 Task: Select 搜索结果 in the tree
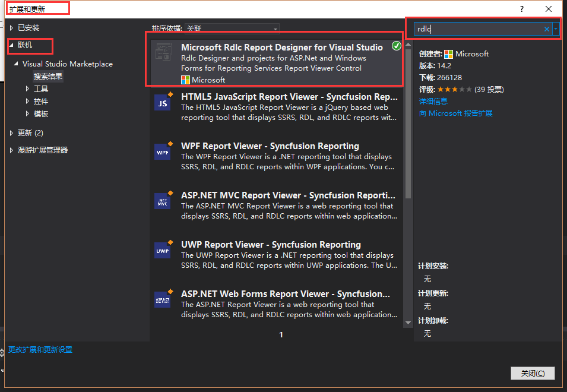coord(48,76)
